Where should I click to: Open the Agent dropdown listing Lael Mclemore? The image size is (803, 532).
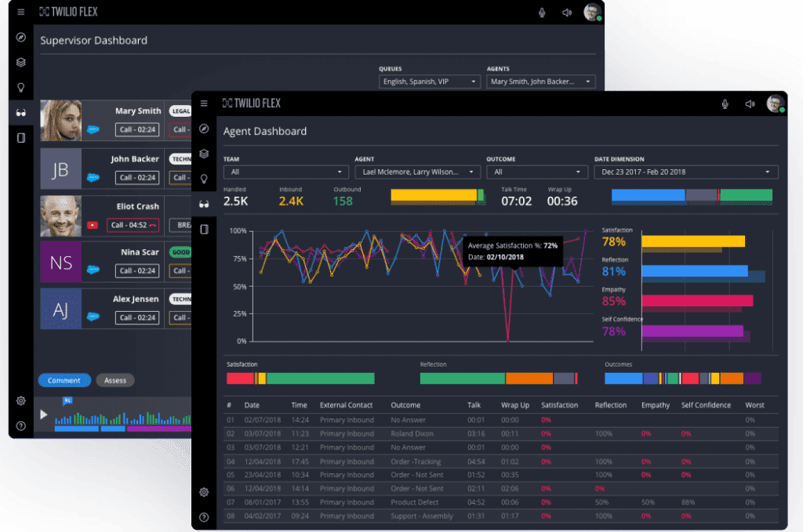[417, 172]
